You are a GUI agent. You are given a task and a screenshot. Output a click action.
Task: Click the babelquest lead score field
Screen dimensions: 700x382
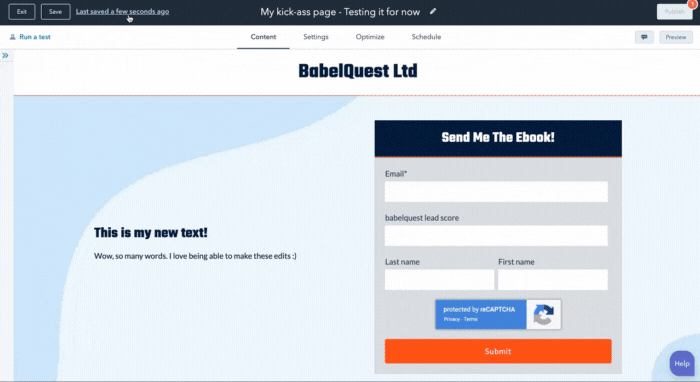(496, 235)
